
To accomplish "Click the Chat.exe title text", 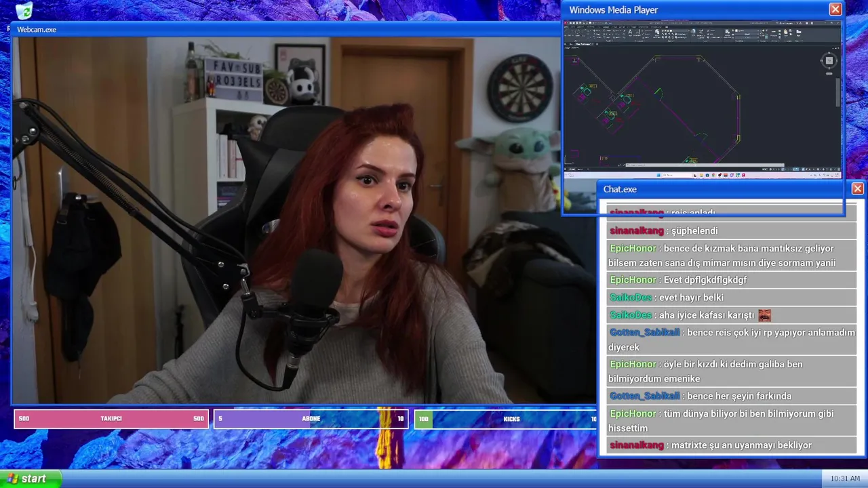I will [620, 189].
